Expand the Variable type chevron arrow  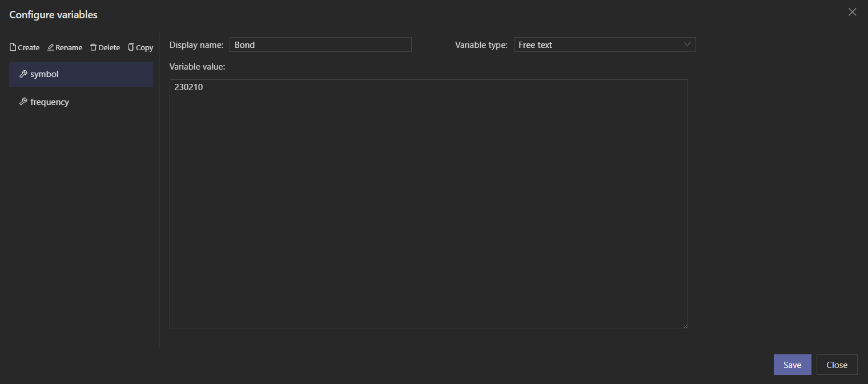click(687, 45)
